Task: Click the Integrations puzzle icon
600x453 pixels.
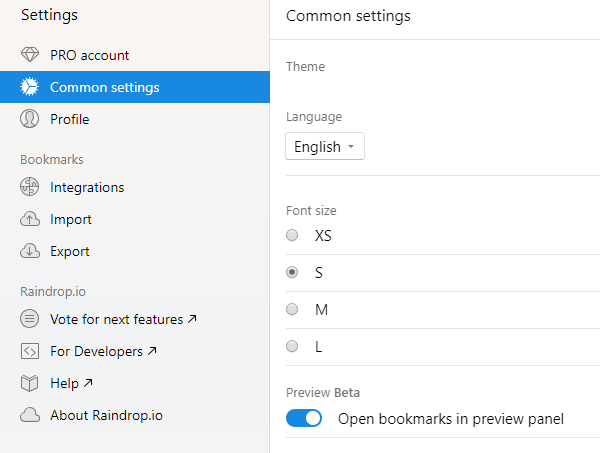Action: pyautogui.click(x=29, y=187)
